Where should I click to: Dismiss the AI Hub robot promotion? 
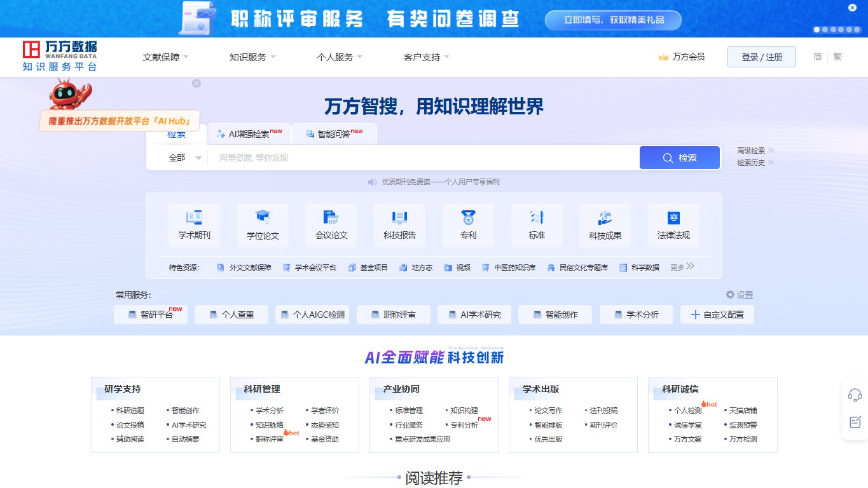pyautogui.click(x=196, y=83)
